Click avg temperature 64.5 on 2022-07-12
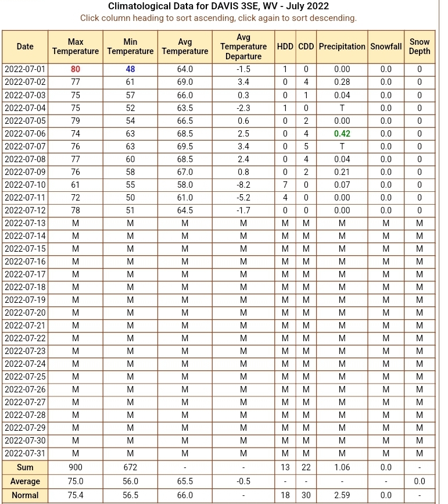Viewport: 448px width, 504px height. (185, 210)
